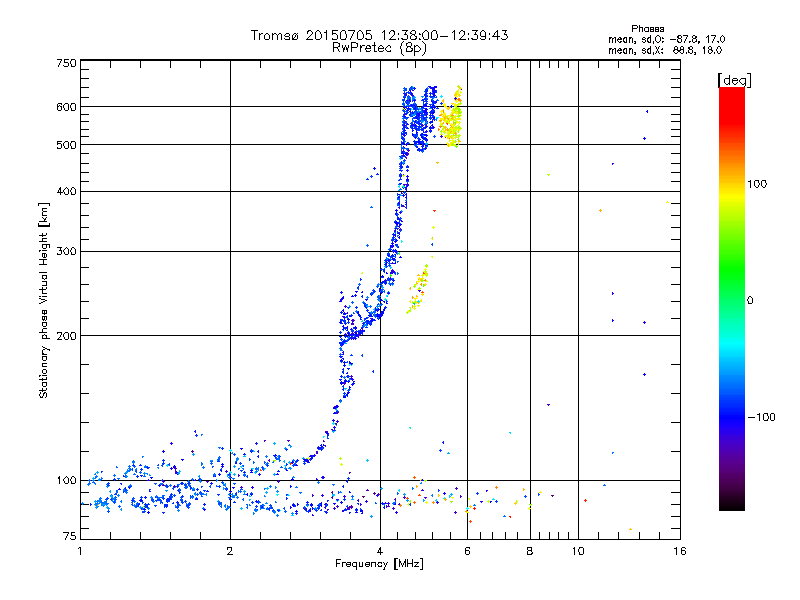Click the '6' tick on the frequency axis
Viewport: 800px width, 600px height.
tap(468, 551)
